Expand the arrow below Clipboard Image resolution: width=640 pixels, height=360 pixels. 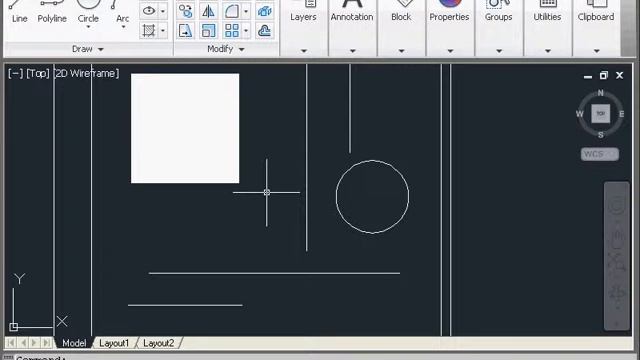[596, 51]
